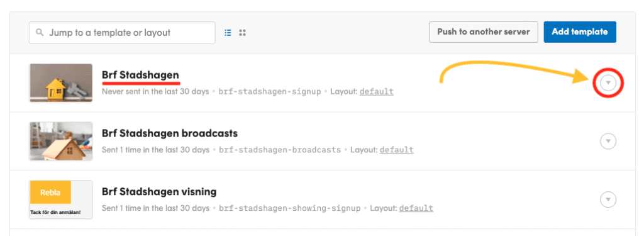Click the search magnifier icon
The height and width of the screenshot is (236, 644).
point(40,33)
